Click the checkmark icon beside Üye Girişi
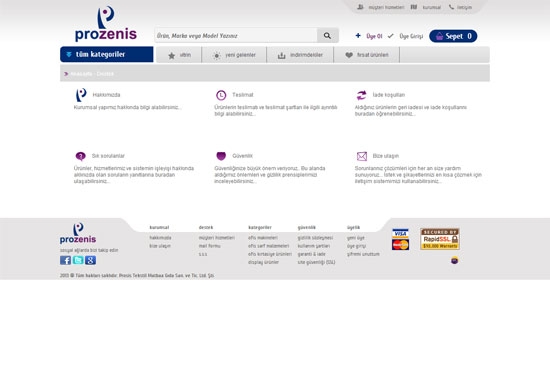Screen dimensions: 550x365 (x=391, y=36)
